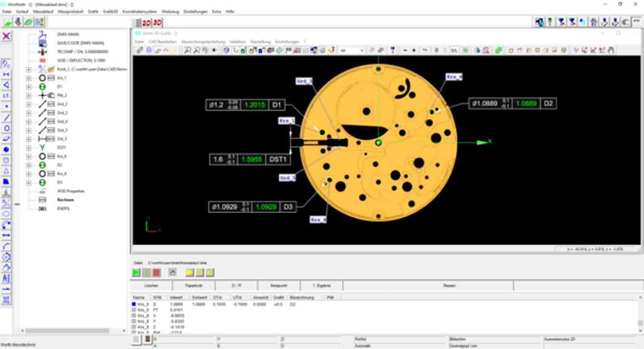This screenshot has height=349, width=644.
Task: Click the minus button in 3D-Grafik toolbar
Action: click(x=405, y=50)
